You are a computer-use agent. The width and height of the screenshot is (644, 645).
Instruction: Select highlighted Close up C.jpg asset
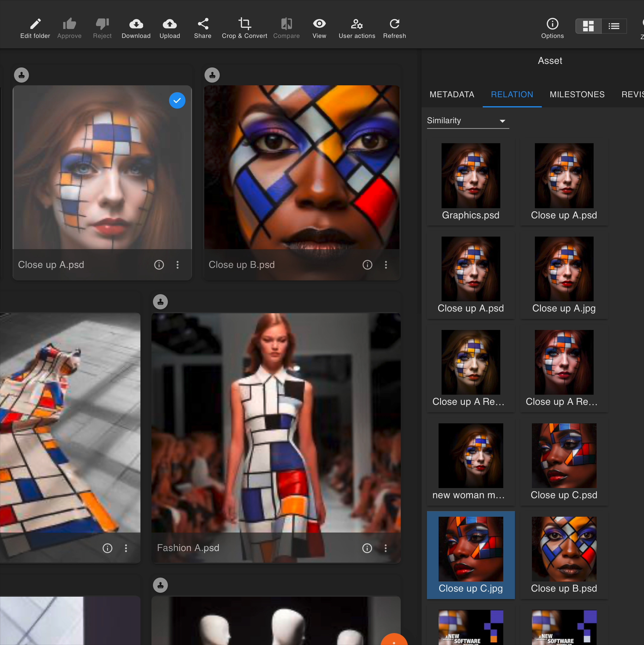point(470,555)
